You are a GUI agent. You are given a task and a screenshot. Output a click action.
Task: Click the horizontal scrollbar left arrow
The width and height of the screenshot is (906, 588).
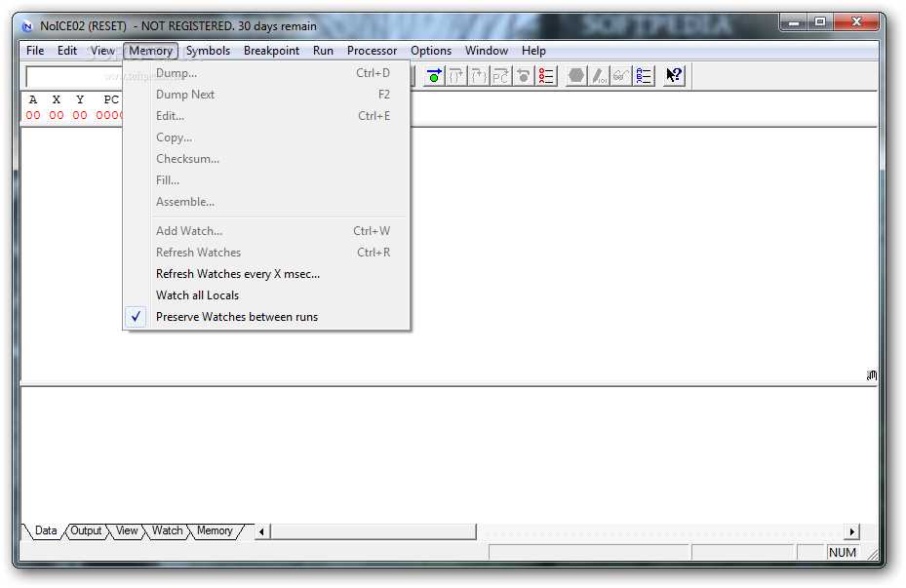point(261,531)
